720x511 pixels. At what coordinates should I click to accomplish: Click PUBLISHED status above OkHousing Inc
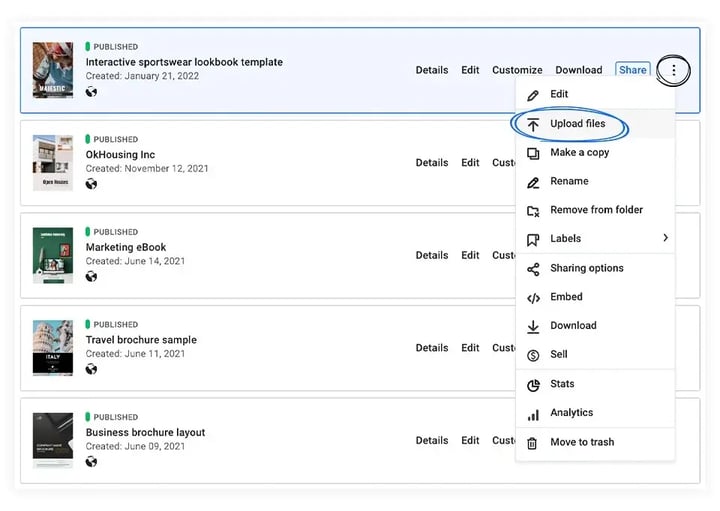pos(112,139)
